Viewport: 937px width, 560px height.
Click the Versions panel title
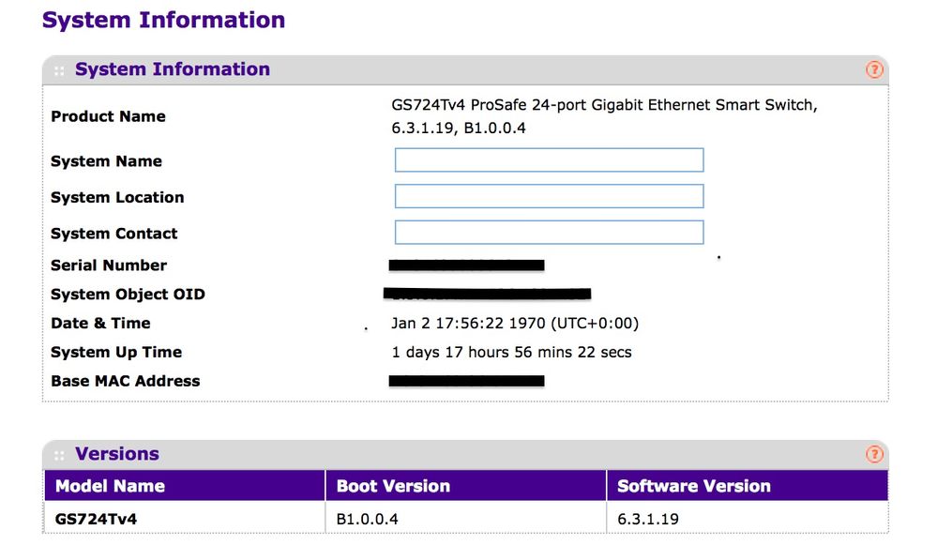pyautogui.click(x=117, y=454)
